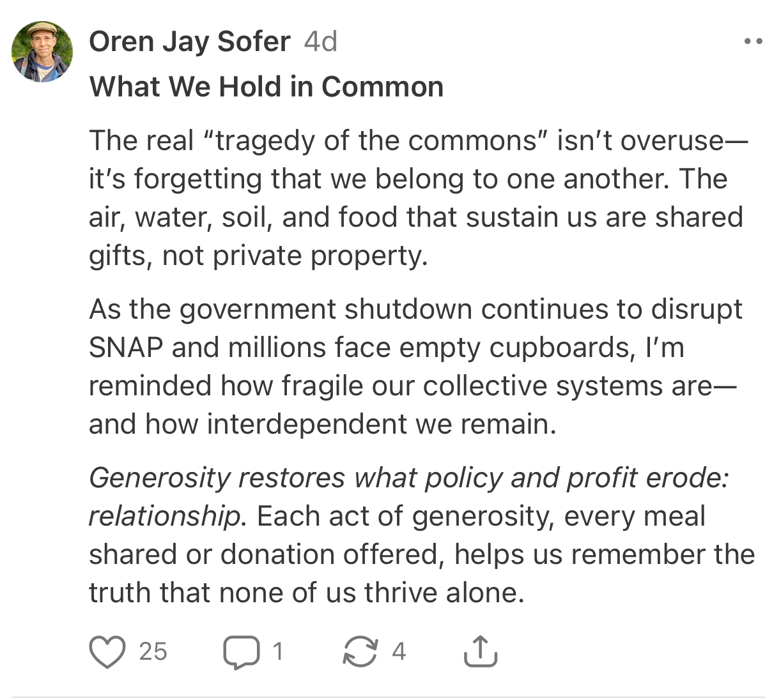Image resolution: width=765 pixels, height=700 pixels.
Task: Open the post title What We Hold in Common
Action: pos(266,87)
